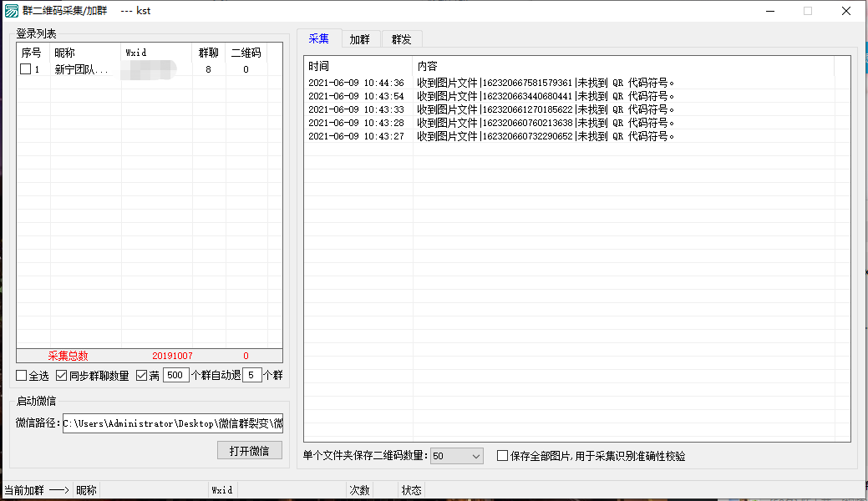Uncheck the 同步群聊数量 checkbox
Viewport: 868px width, 501px height.
62,376
